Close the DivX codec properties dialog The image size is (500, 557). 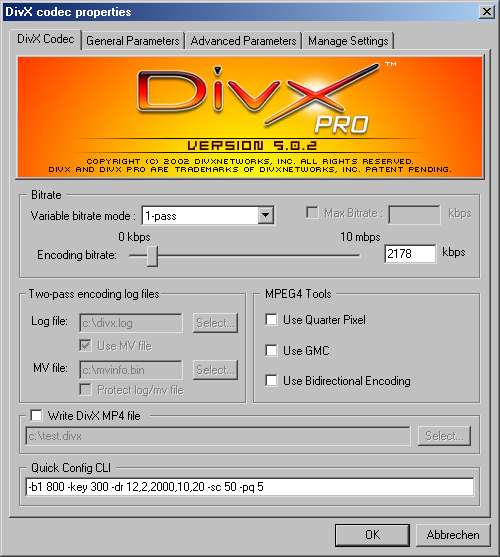487,12
